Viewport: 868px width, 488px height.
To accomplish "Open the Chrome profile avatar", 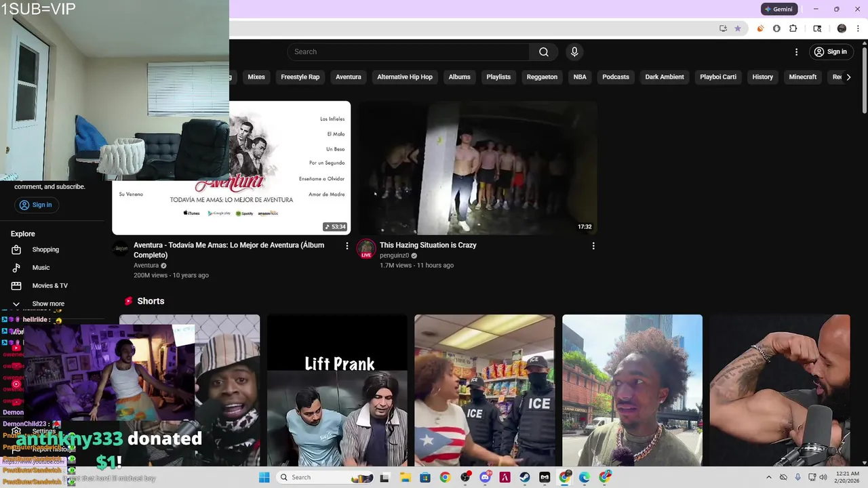I will coord(842,28).
